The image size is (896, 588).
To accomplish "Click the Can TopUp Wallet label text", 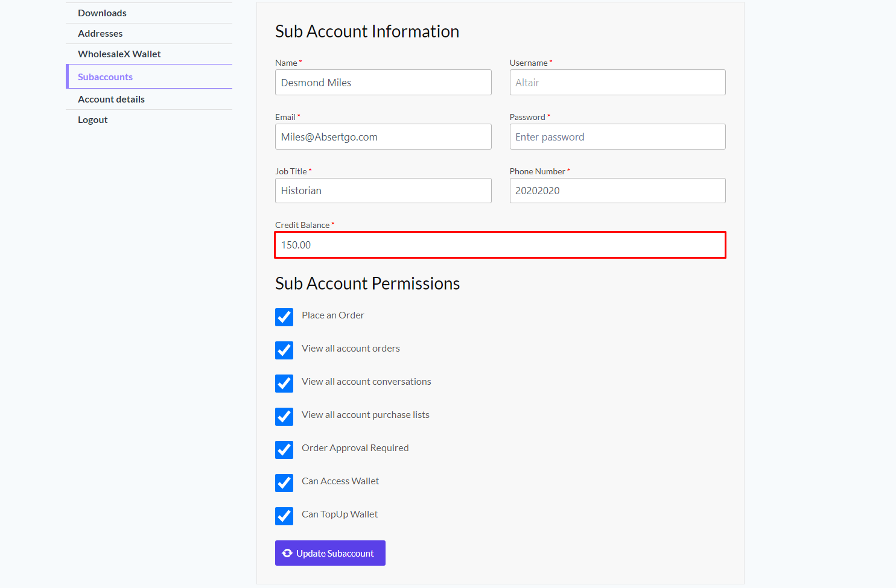I will point(340,514).
